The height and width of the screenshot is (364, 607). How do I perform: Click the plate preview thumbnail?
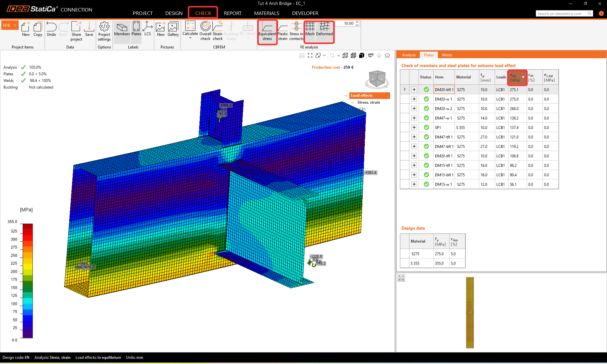coord(470,312)
